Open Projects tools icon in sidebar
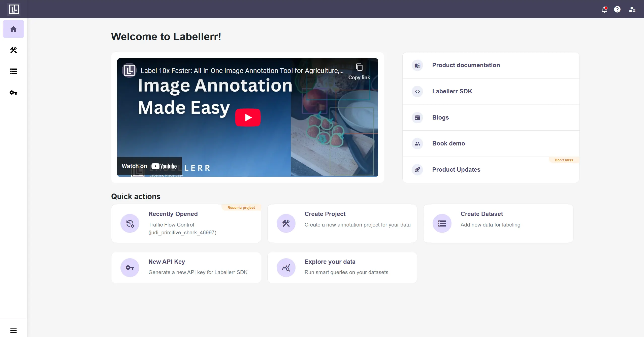This screenshot has width=644, height=337. tap(14, 50)
